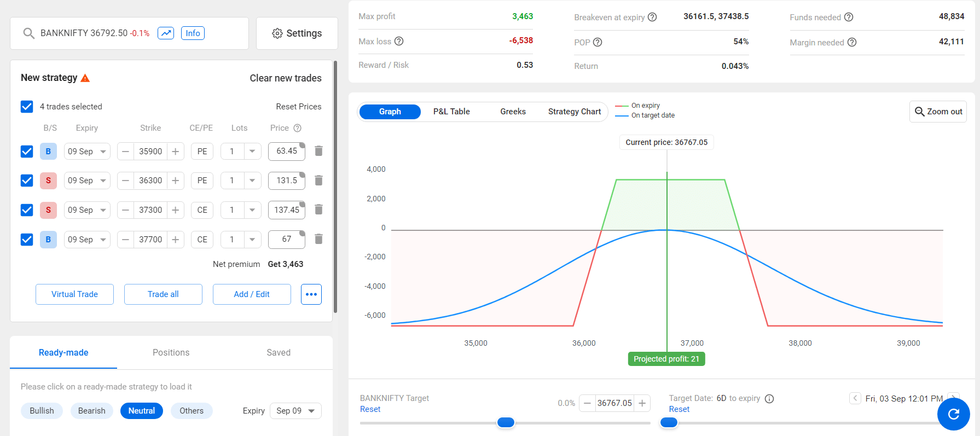The image size is (980, 436).
Task: Click the blue refresh round button
Action: tap(954, 414)
